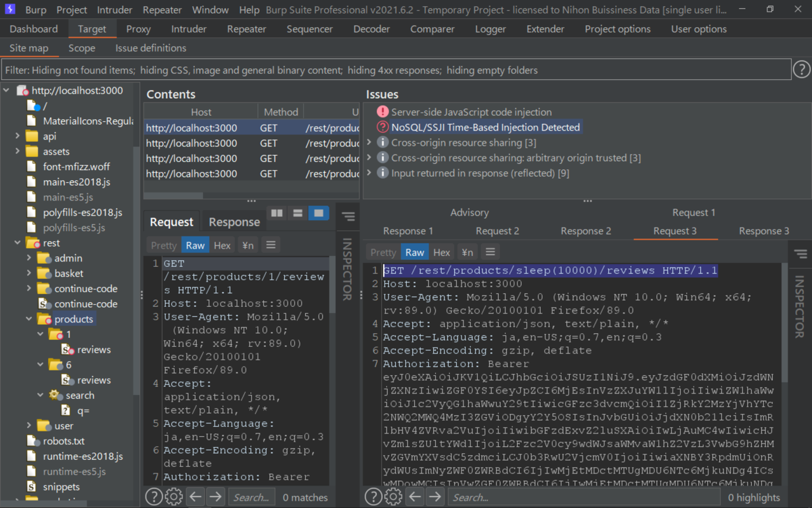Switch to the Proxy tab
Image resolution: width=812 pixels, height=508 pixels.
(x=139, y=29)
